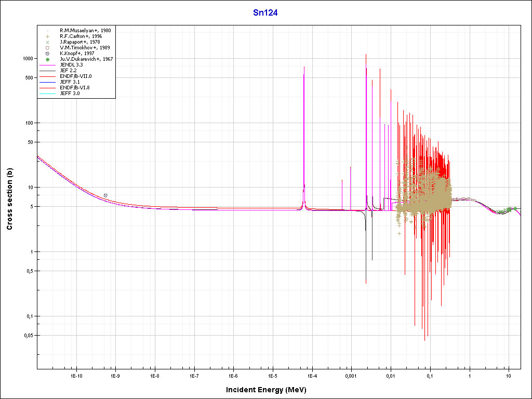Click the magenta line sample for JENDL 3.3

47,65
